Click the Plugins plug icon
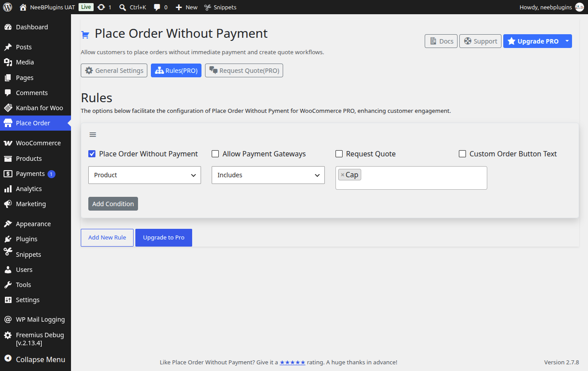 [8, 239]
